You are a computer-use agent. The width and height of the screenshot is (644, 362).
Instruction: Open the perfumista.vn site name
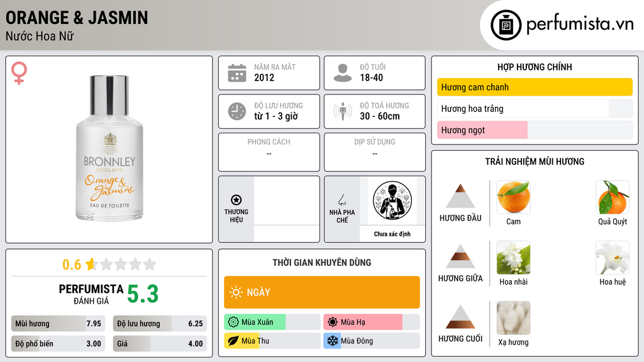[x=580, y=24]
